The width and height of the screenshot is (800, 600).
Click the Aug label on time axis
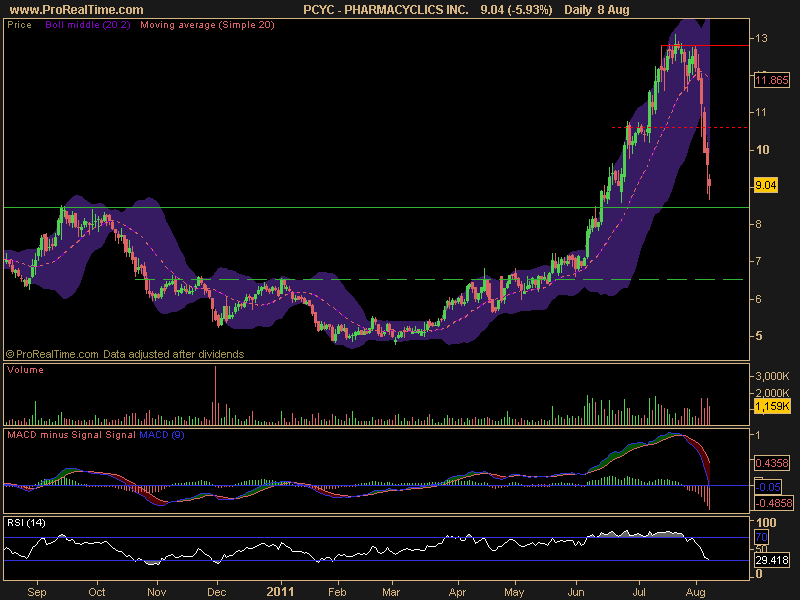tap(696, 592)
